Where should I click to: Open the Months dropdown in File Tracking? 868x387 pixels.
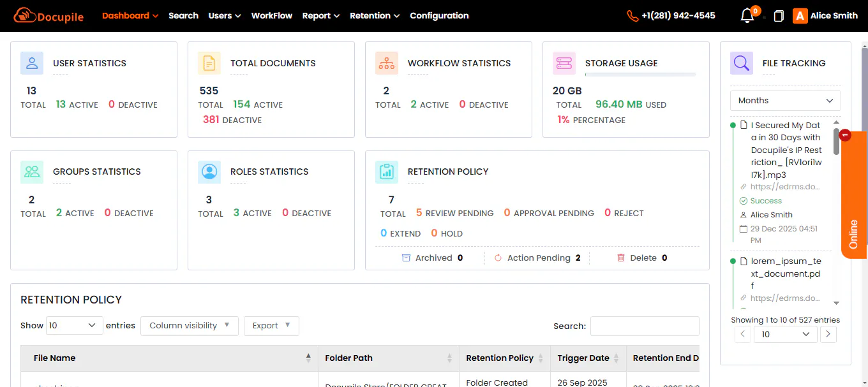tap(786, 101)
